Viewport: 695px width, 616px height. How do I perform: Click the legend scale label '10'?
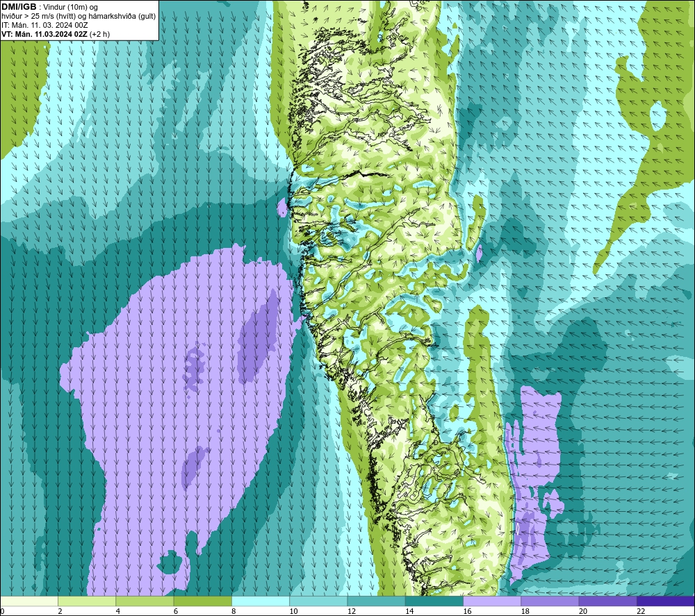click(x=293, y=611)
